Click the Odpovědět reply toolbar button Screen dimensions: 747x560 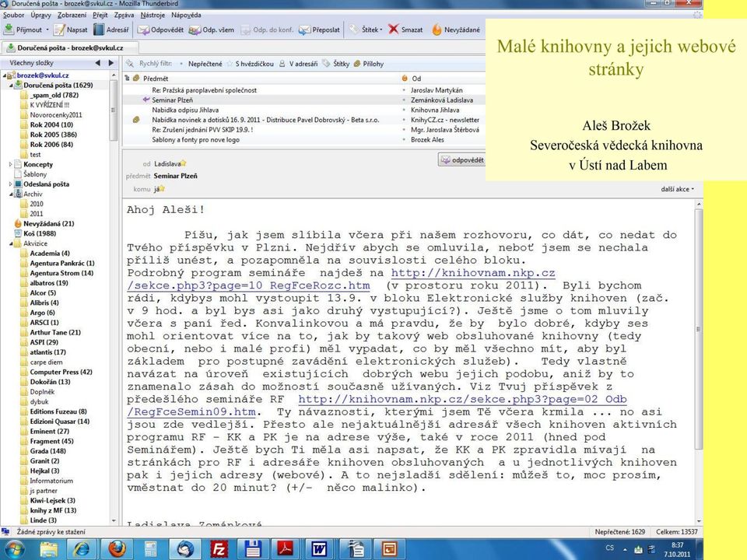160,30
